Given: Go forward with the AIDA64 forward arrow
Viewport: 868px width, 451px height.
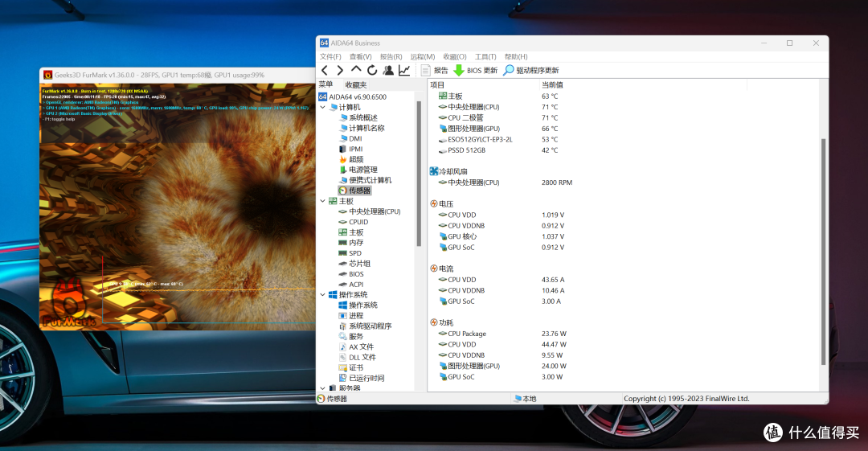Looking at the screenshot, I should pyautogui.click(x=340, y=71).
